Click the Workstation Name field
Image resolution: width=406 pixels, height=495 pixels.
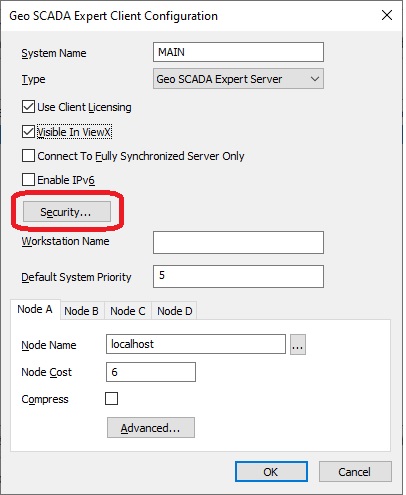[238, 242]
